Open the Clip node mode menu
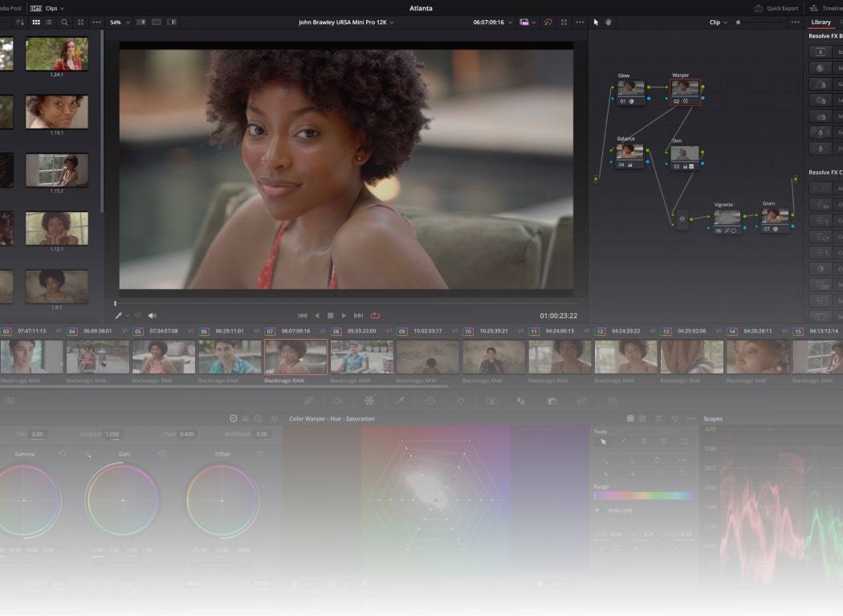 718,22
